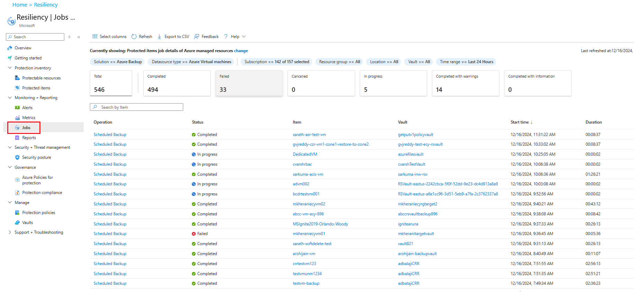The height and width of the screenshot is (292, 644).
Task: Open the Datasource type filter pill
Action: (191, 62)
